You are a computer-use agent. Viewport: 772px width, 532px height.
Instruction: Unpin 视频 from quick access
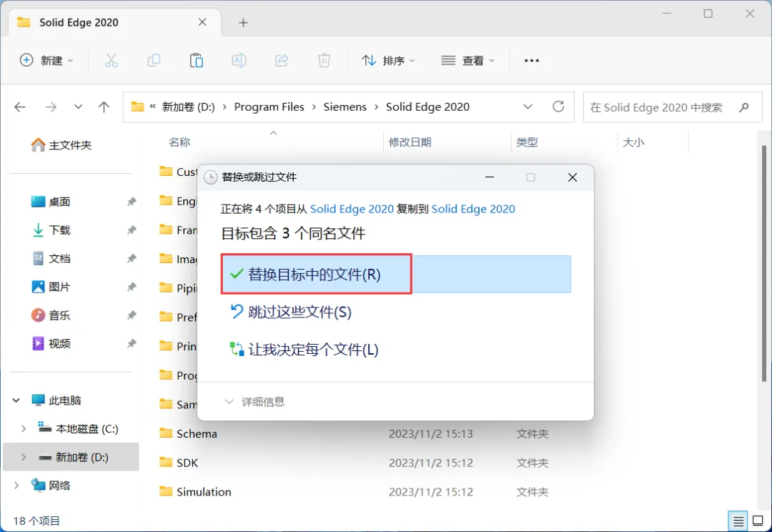(x=132, y=343)
